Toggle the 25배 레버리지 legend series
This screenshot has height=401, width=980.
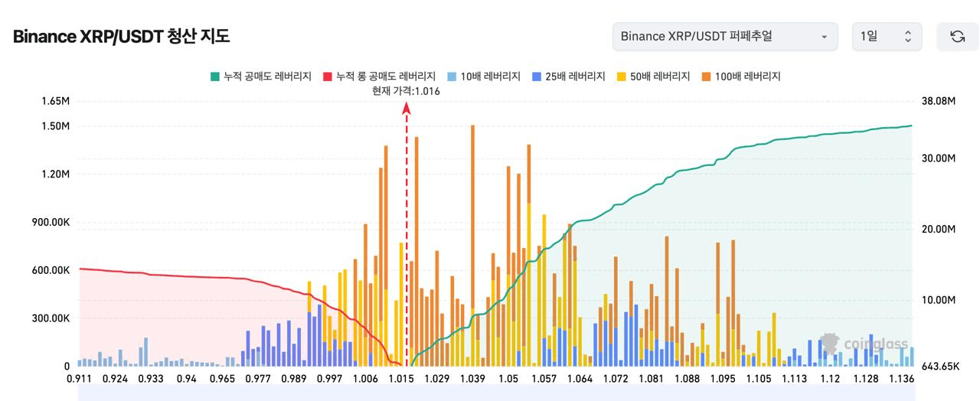point(569,77)
